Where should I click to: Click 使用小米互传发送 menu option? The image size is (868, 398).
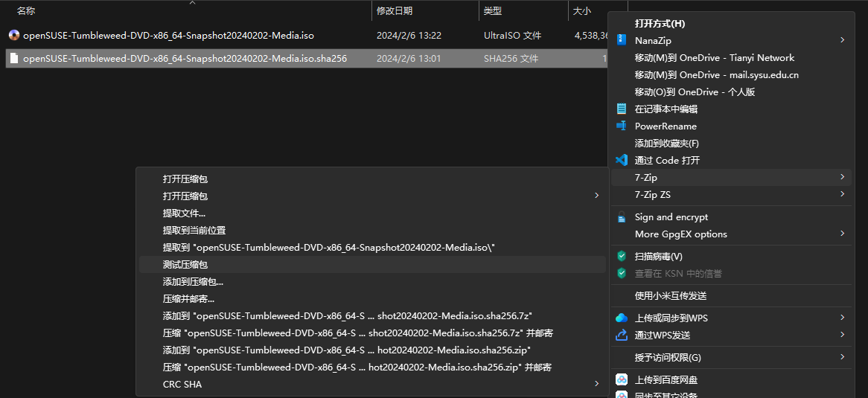click(671, 295)
